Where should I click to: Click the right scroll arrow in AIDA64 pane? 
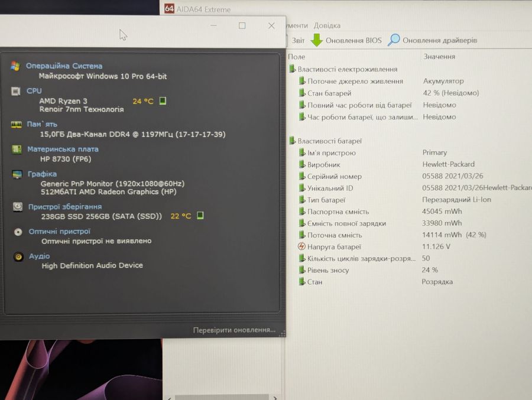pyautogui.click(x=275, y=398)
